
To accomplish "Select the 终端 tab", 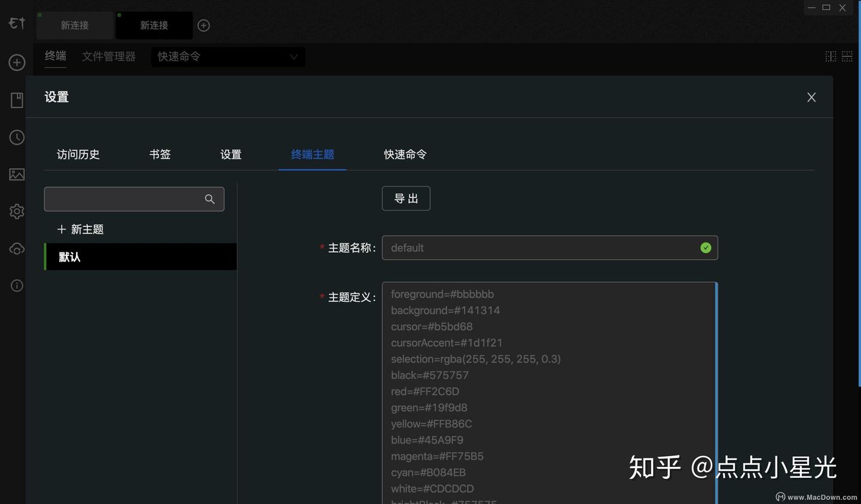I will tap(56, 56).
